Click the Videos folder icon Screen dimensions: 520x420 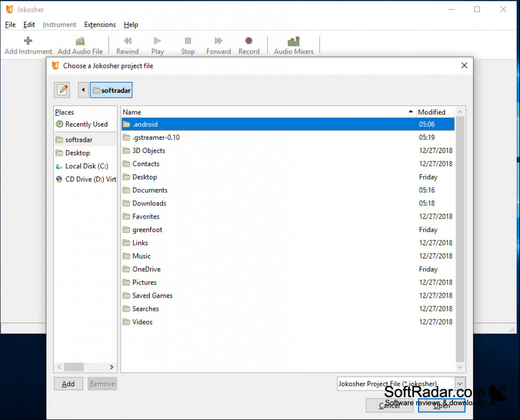[x=126, y=322]
